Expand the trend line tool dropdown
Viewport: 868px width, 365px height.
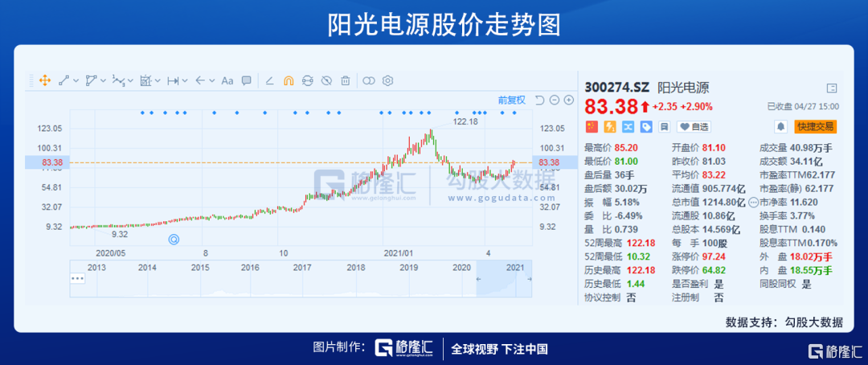[76, 81]
